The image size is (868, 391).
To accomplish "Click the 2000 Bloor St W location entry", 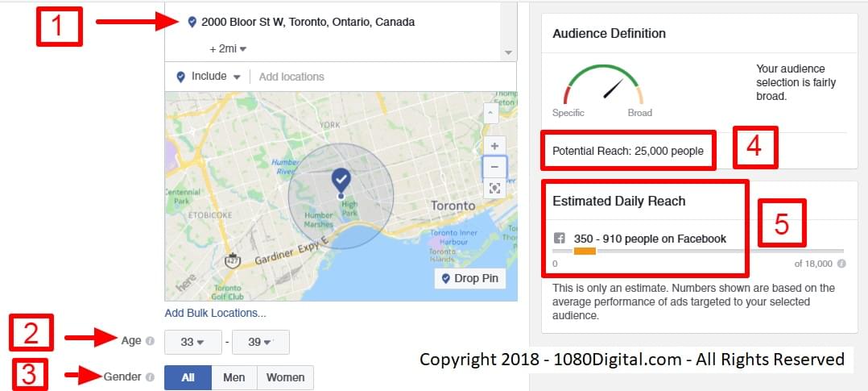I will point(308,23).
